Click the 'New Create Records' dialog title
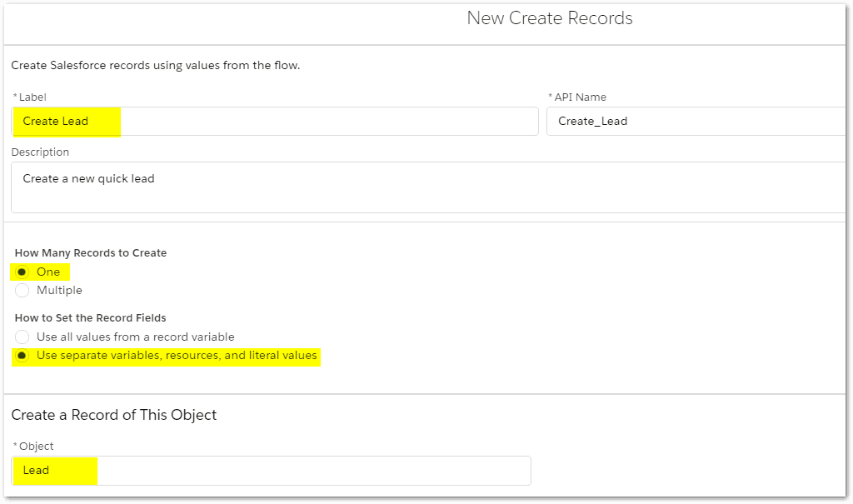853x504 pixels. 549,18
